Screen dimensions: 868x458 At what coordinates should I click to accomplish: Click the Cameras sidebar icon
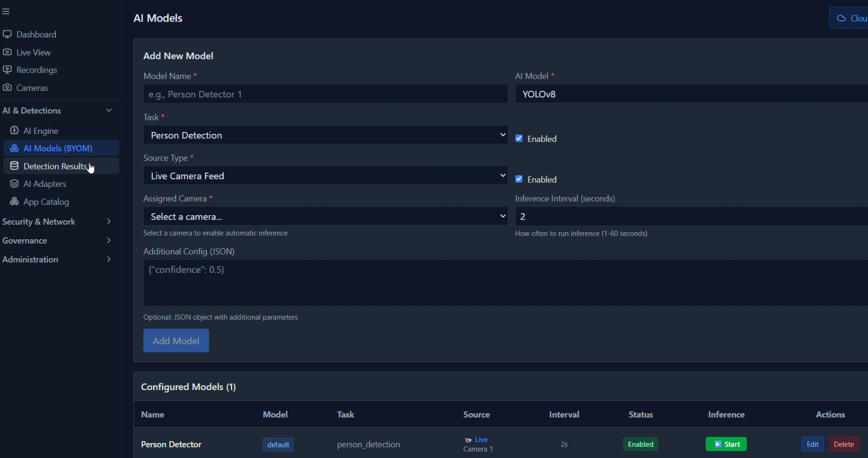coord(7,87)
